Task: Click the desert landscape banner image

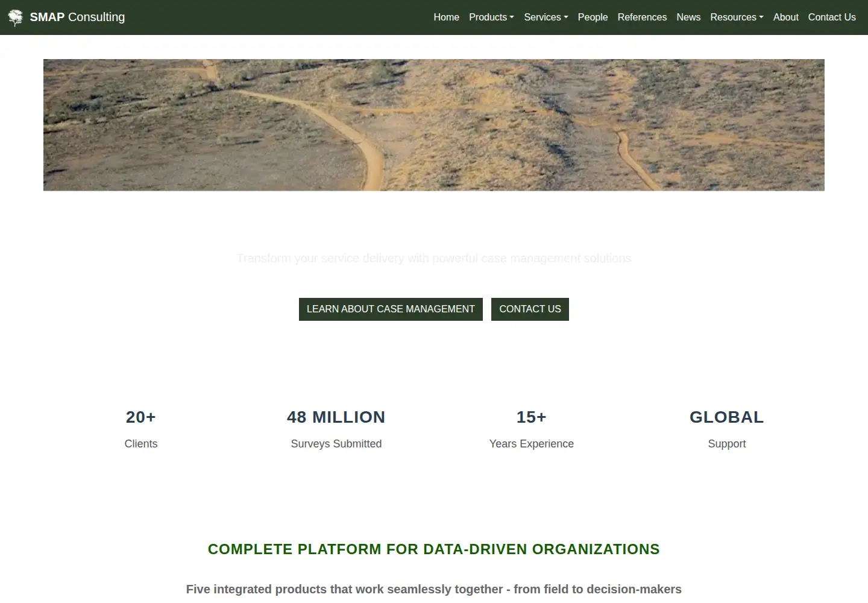Action: tap(434, 125)
